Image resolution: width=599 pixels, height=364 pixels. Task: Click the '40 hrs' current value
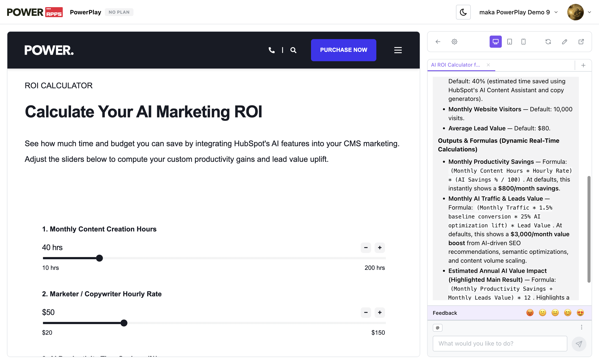tap(52, 247)
